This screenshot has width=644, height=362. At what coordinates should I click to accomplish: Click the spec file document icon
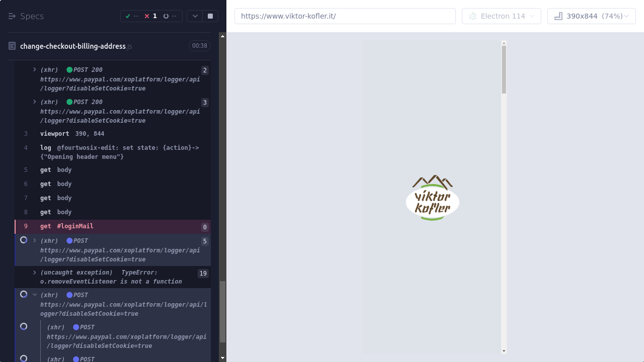(12, 46)
